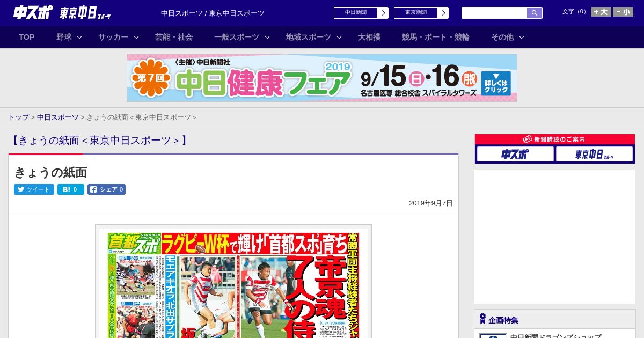Follow the 中日スポーツ breadcrumb link

pyautogui.click(x=57, y=117)
